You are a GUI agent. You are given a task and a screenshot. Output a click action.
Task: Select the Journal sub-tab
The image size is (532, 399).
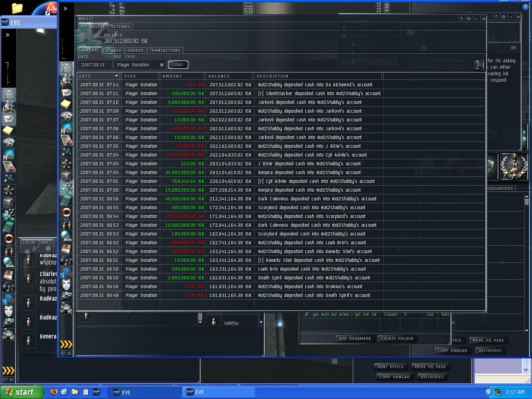pos(90,50)
